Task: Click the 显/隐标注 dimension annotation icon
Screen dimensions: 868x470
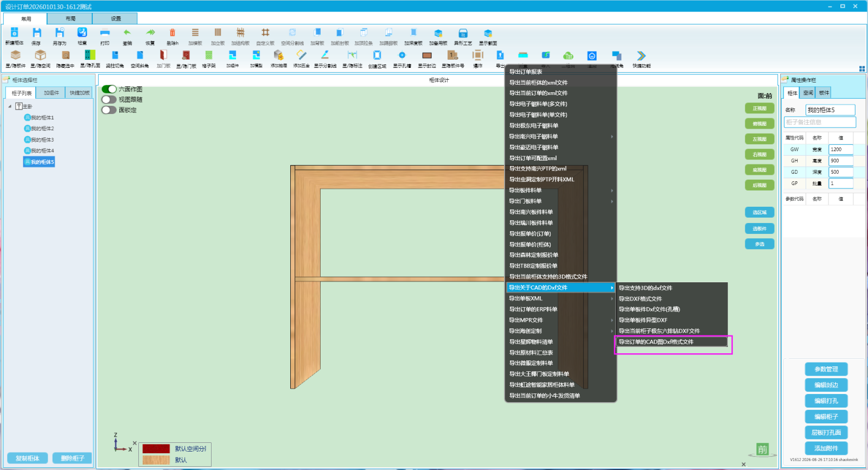Action: point(353,55)
